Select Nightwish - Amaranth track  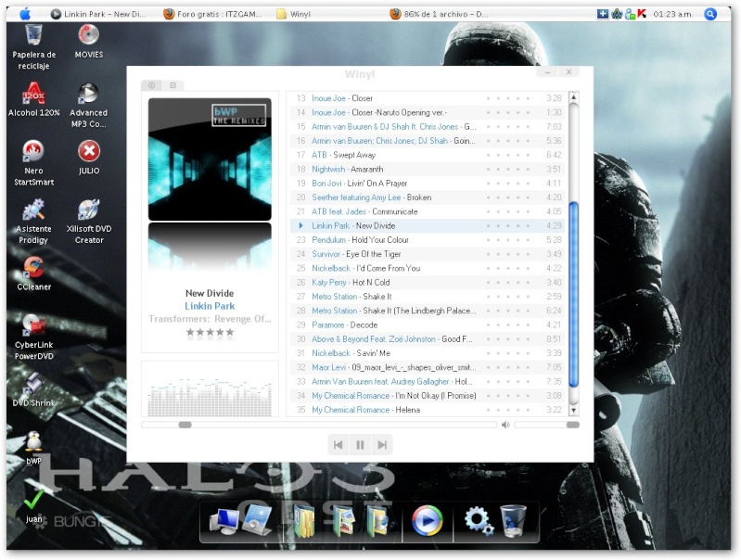pos(428,169)
